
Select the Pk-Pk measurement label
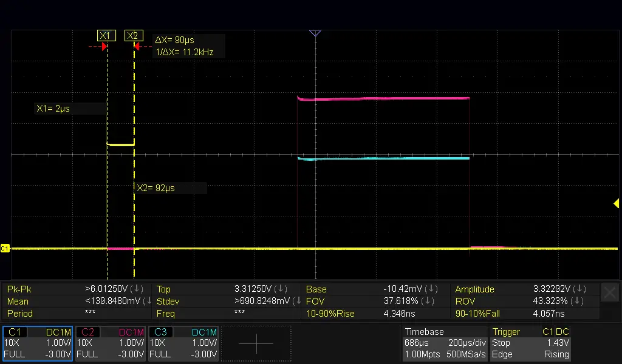point(19,289)
